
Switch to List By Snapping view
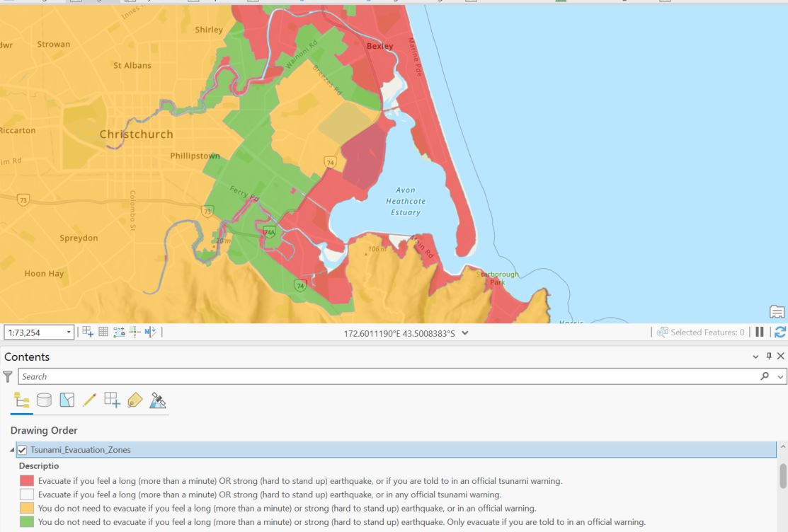pos(112,400)
